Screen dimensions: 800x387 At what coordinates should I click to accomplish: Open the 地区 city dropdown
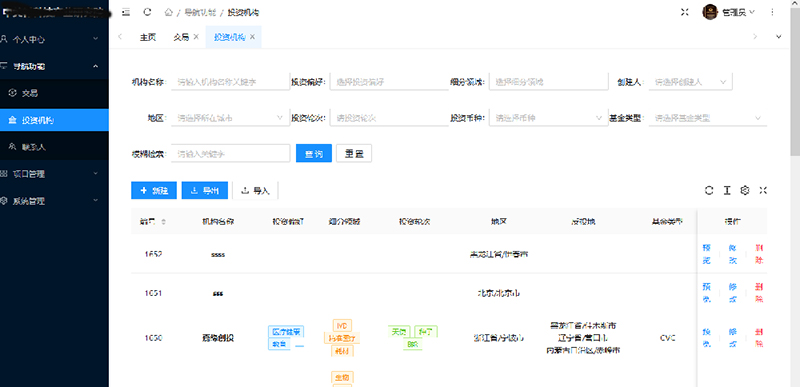[x=230, y=118]
